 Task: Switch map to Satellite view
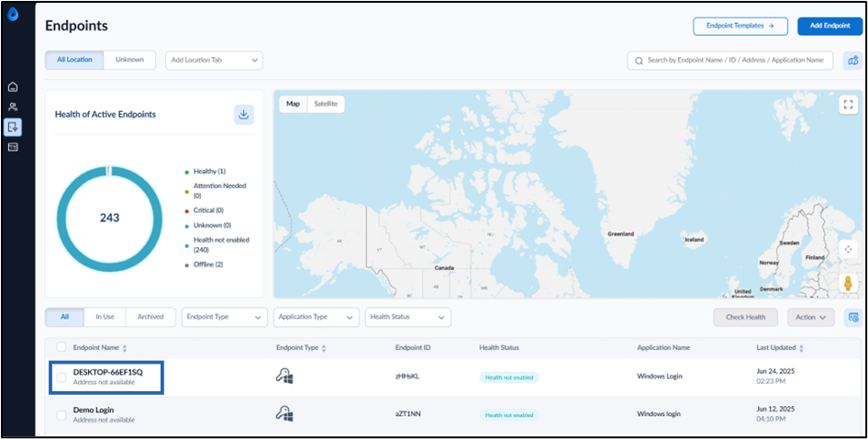[326, 104]
